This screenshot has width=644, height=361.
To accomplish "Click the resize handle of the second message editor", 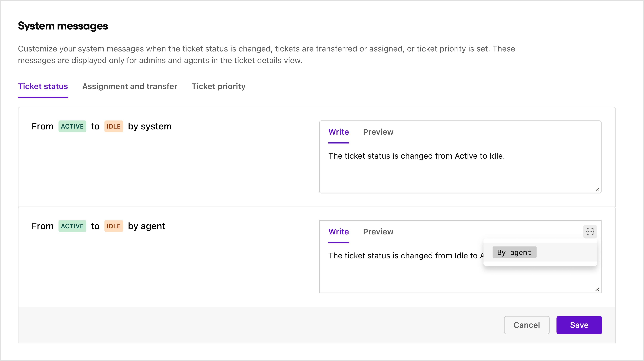I will [598, 289].
